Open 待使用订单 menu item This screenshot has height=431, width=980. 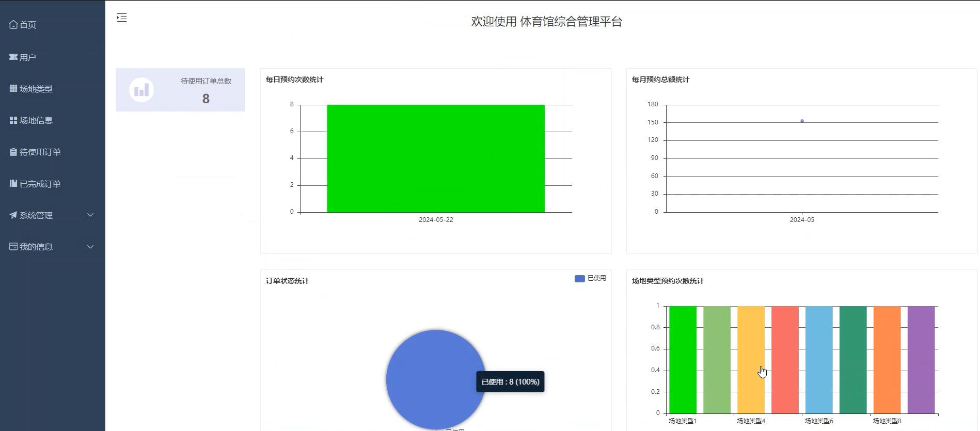pyautogui.click(x=53, y=152)
